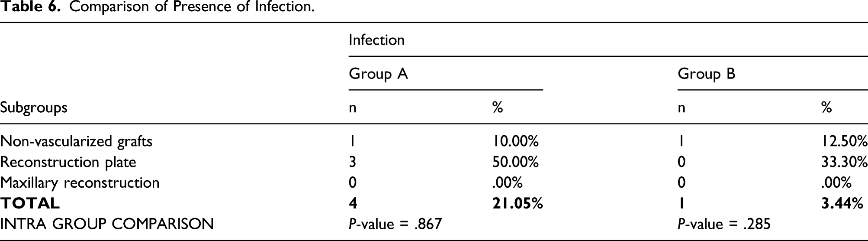Click Group A reconstruction plate count 3
This screenshot has height=241, width=868.
353,162
